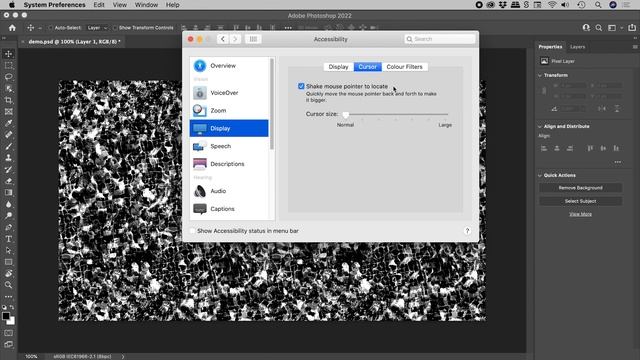Screen dimensions: 640x360
Task: Select Captions in the Accessibility sidebar
Action: (x=229, y=209)
